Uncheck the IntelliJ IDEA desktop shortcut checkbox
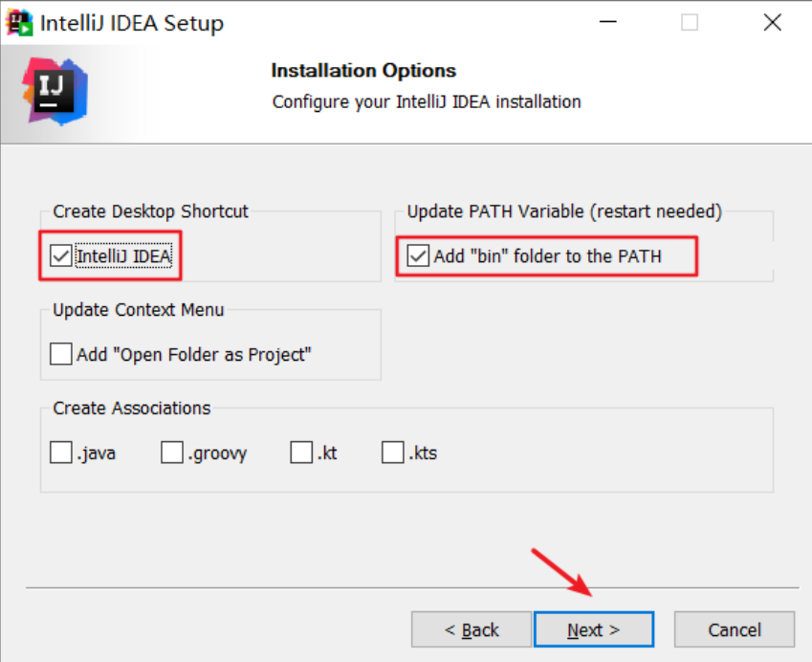The image size is (812, 662). [61, 255]
